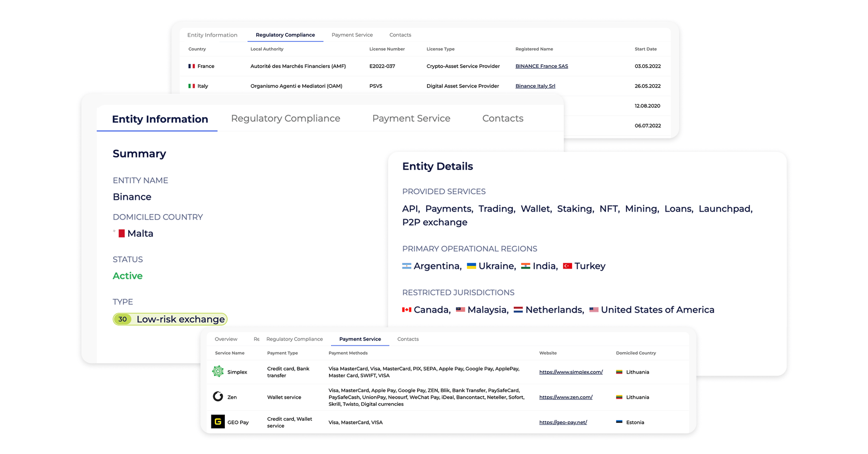868x454 pixels.
Task: Click the Registered Name column header
Action: tap(534, 49)
